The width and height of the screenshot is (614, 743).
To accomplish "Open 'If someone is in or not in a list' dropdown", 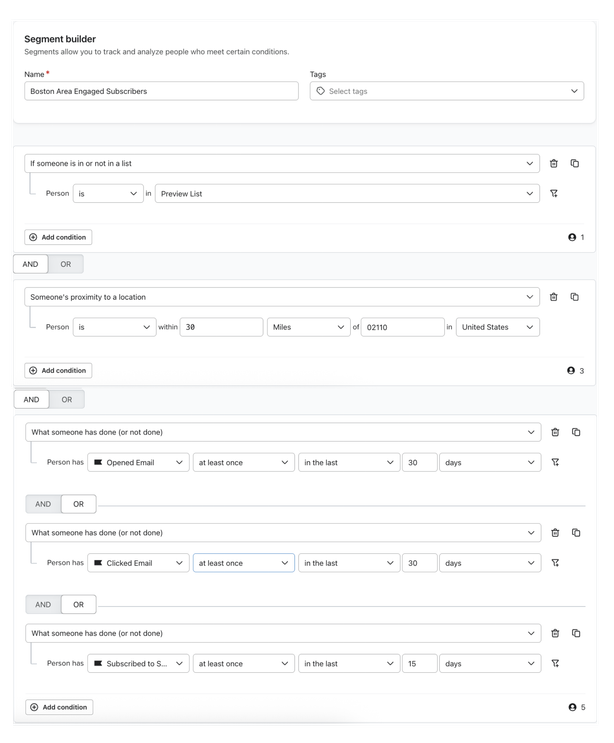I will pyautogui.click(x=282, y=163).
